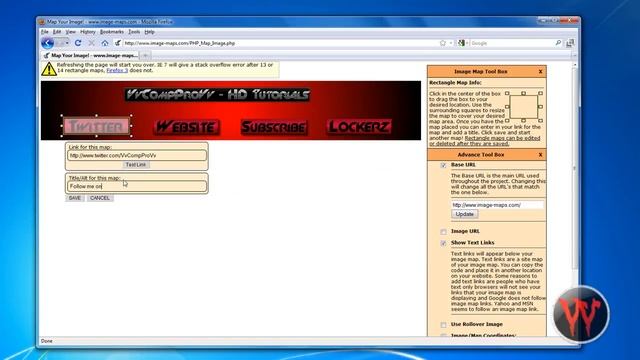Open the File menu
This screenshot has height=360, width=640.
click(44, 32)
